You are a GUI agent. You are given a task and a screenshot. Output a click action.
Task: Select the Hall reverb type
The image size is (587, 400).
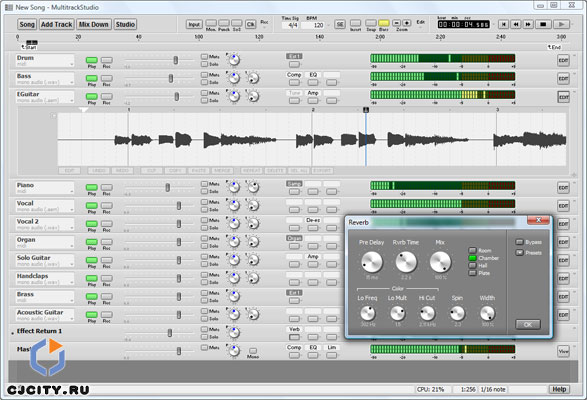[x=472, y=266]
